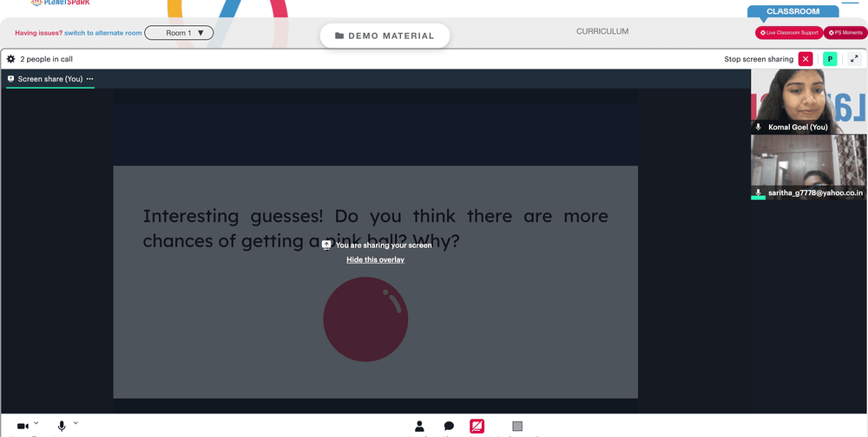Switch to the CURRICULUM tab
Viewport: 868px width, 437px height.
(x=602, y=31)
